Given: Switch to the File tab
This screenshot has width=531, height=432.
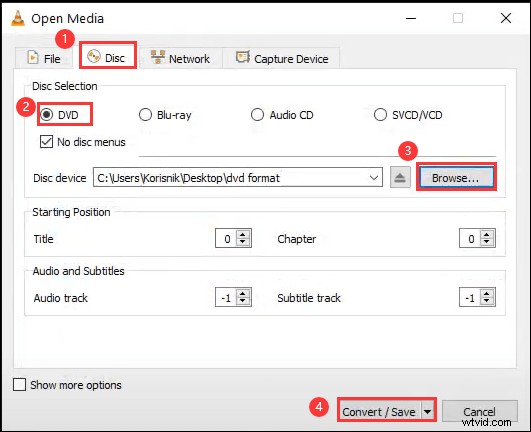Looking at the screenshot, I should (x=43, y=58).
